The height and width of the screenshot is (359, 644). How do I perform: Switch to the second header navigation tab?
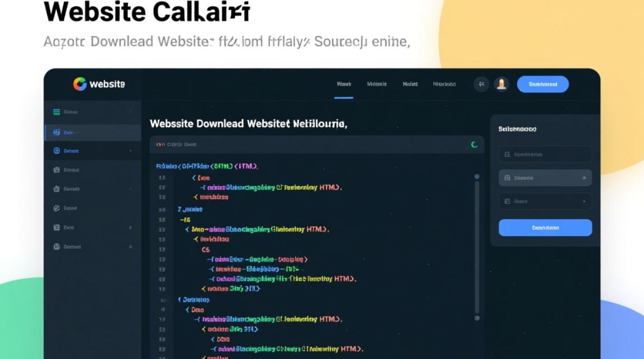coord(377,84)
